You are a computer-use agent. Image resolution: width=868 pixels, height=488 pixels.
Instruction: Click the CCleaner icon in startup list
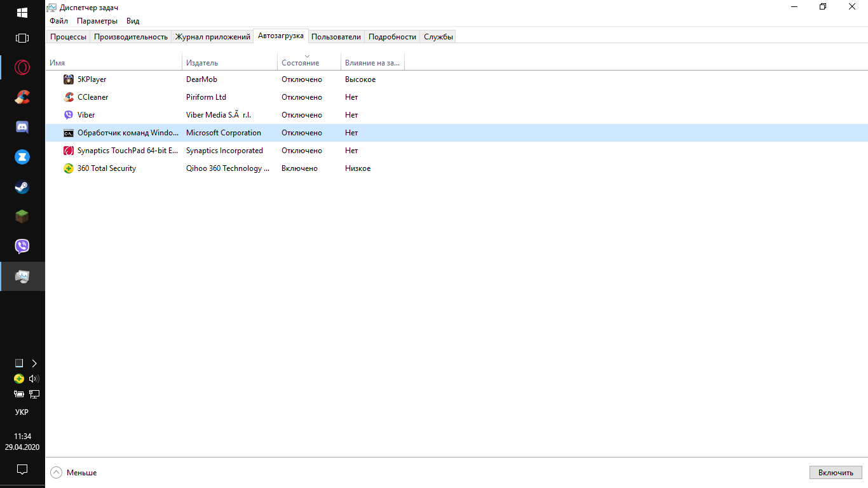(x=69, y=97)
